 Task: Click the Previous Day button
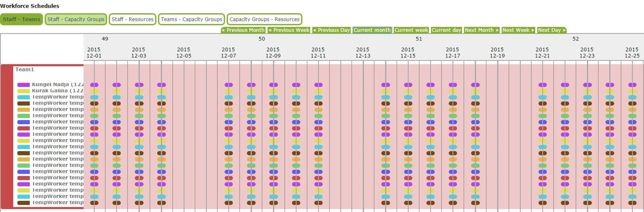[331, 30]
